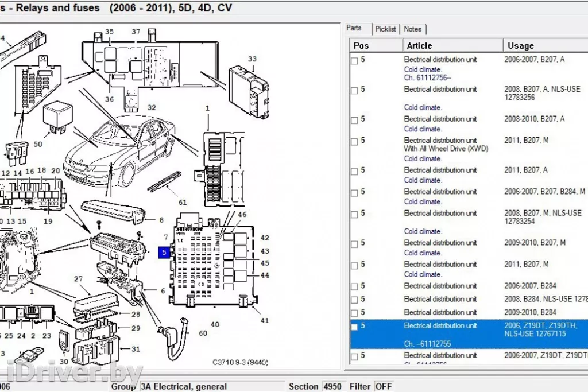Click part label 20 above relay panel

tap(56, 171)
